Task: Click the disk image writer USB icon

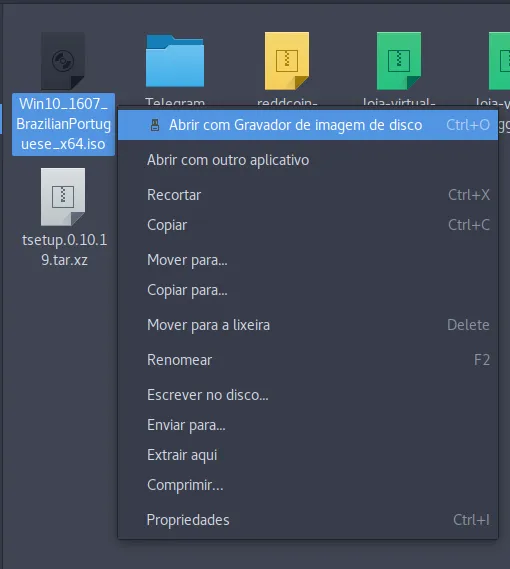Action: (155, 125)
